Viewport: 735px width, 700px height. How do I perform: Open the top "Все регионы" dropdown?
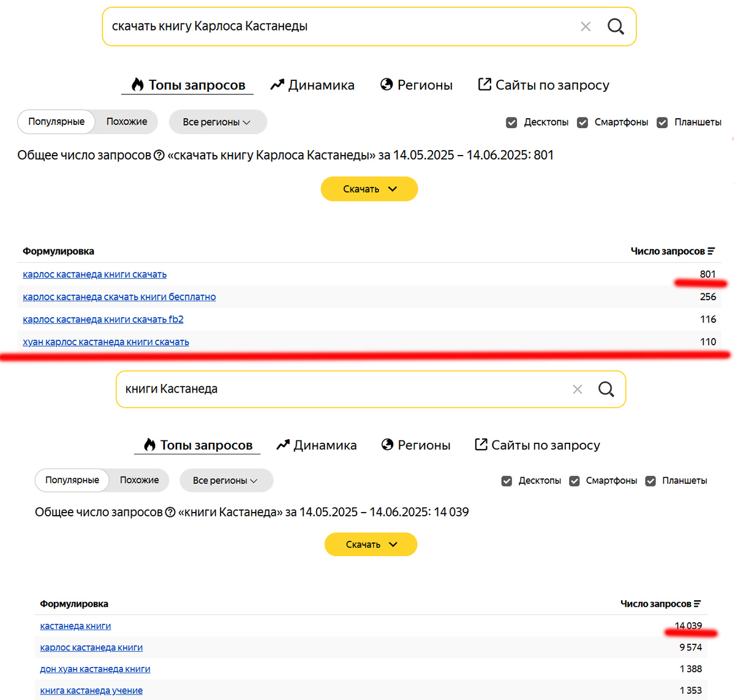(217, 122)
